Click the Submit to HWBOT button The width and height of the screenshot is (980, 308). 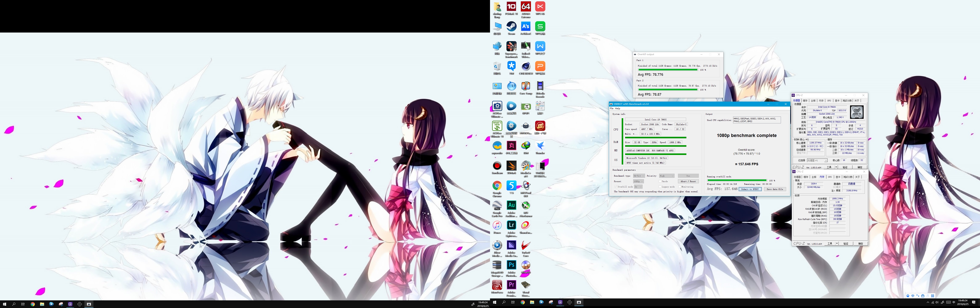point(750,189)
